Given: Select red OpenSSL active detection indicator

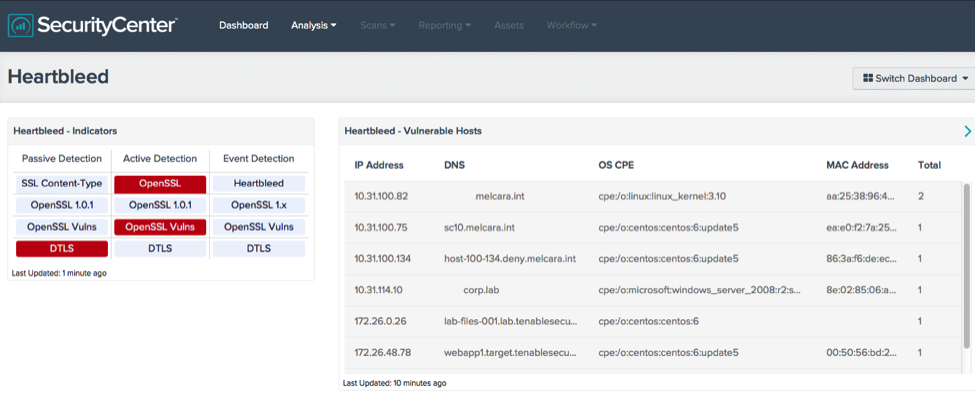Looking at the screenshot, I should point(160,184).
